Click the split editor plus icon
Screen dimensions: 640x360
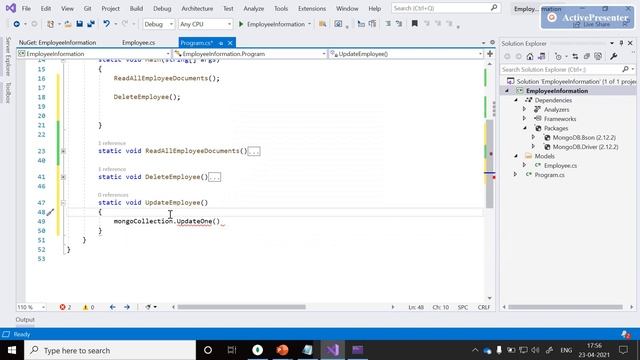click(x=490, y=53)
